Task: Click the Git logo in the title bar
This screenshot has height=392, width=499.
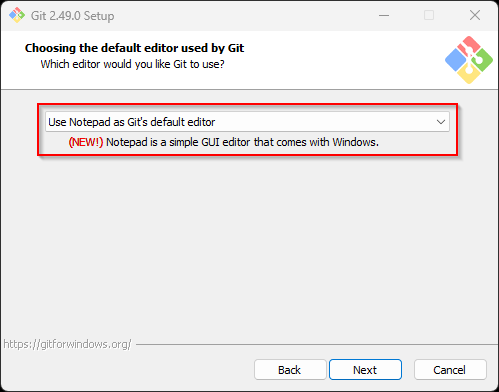Action: [x=17, y=15]
